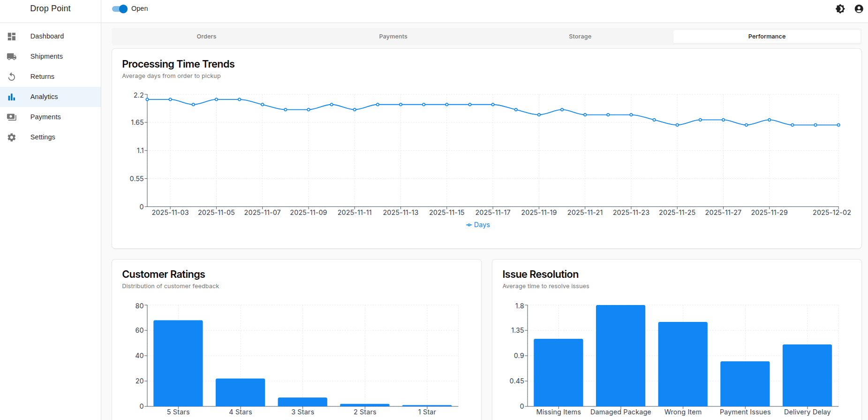Click the Returns arrow icon

click(12, 76)
